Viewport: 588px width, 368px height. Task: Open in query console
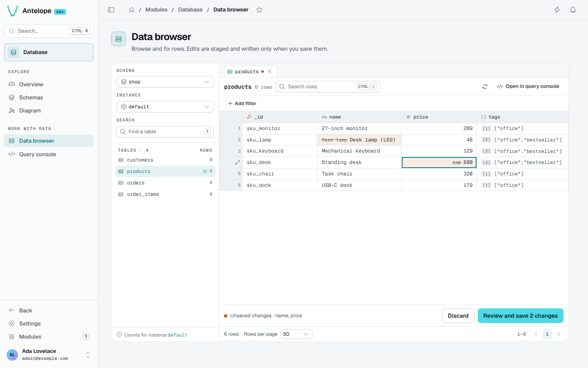pyautogui.click(x=528, y=87)
